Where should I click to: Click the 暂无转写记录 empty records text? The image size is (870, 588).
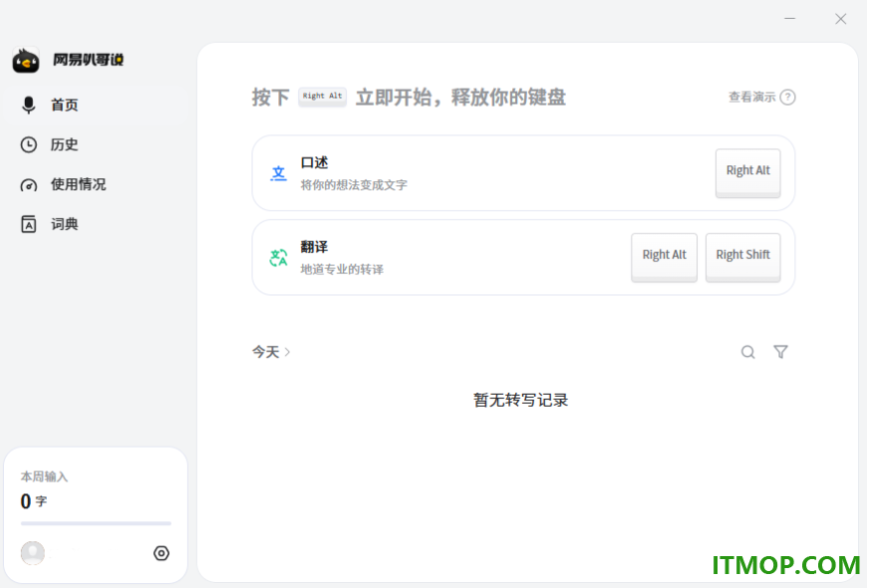pyautogui.click(x=520, y=400)
